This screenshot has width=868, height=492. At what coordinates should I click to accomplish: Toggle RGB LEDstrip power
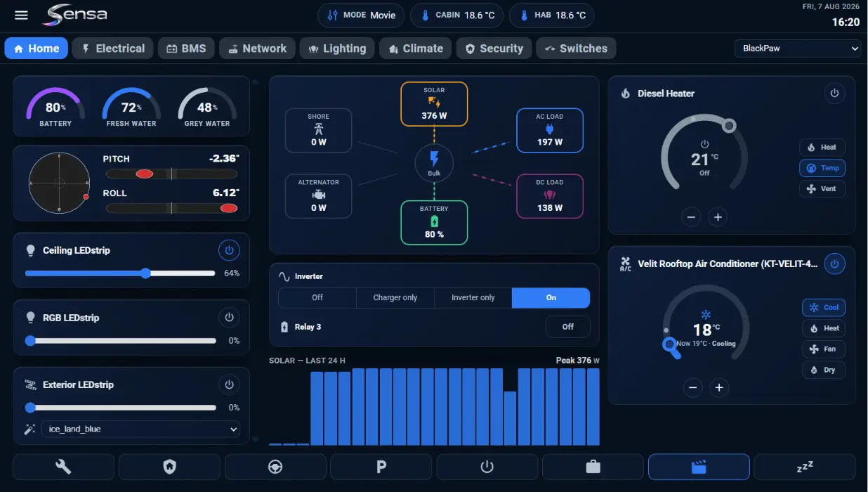229,318
